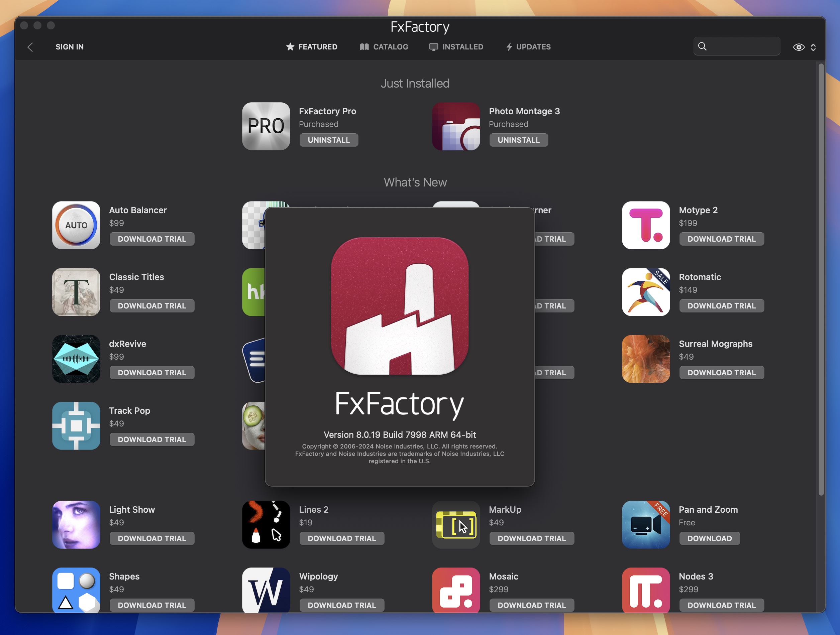
Task: Download trial of Classic Titles
Action: (x=152, y=306)
